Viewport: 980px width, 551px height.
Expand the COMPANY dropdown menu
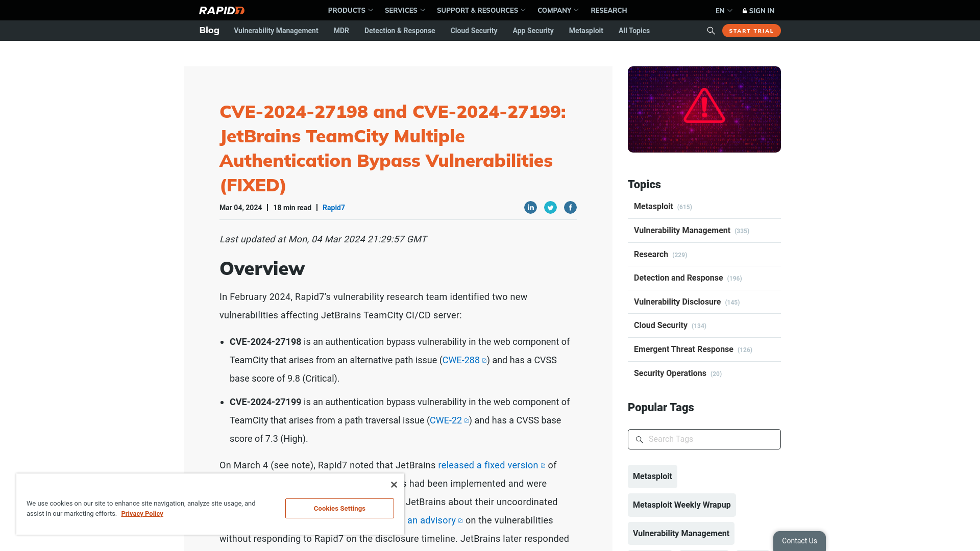pos(558,10)
